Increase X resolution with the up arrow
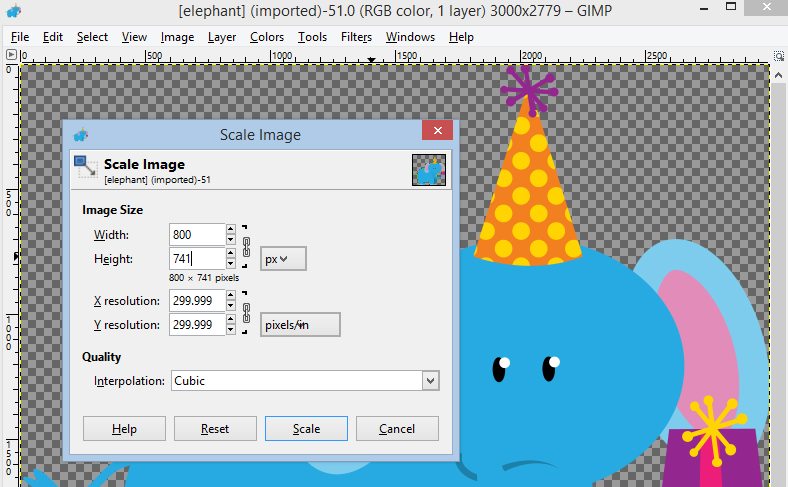 [x=231, y=295]
